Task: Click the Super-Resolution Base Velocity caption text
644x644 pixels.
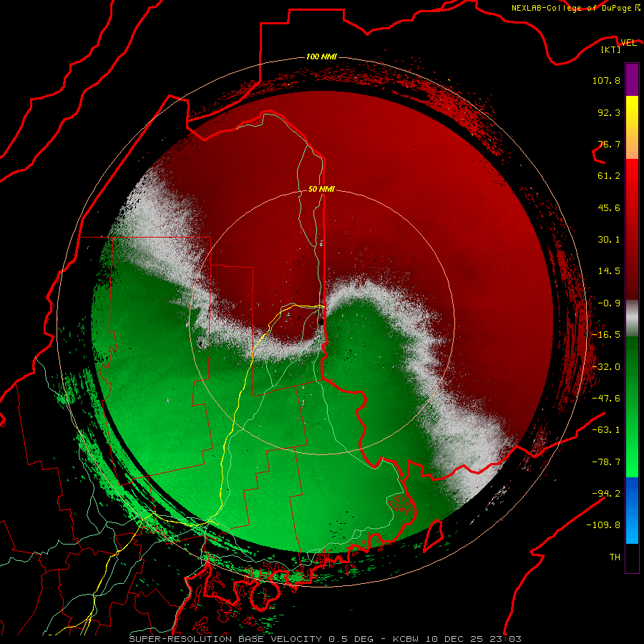Action: [326, 639]
